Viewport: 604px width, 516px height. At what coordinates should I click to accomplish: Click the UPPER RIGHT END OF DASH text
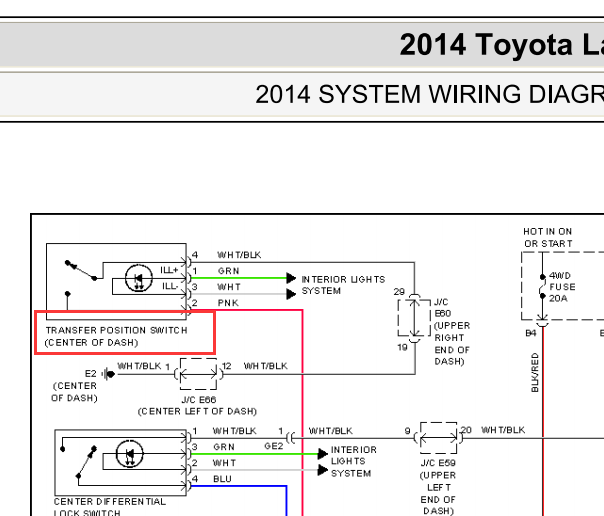coord(452,343)
